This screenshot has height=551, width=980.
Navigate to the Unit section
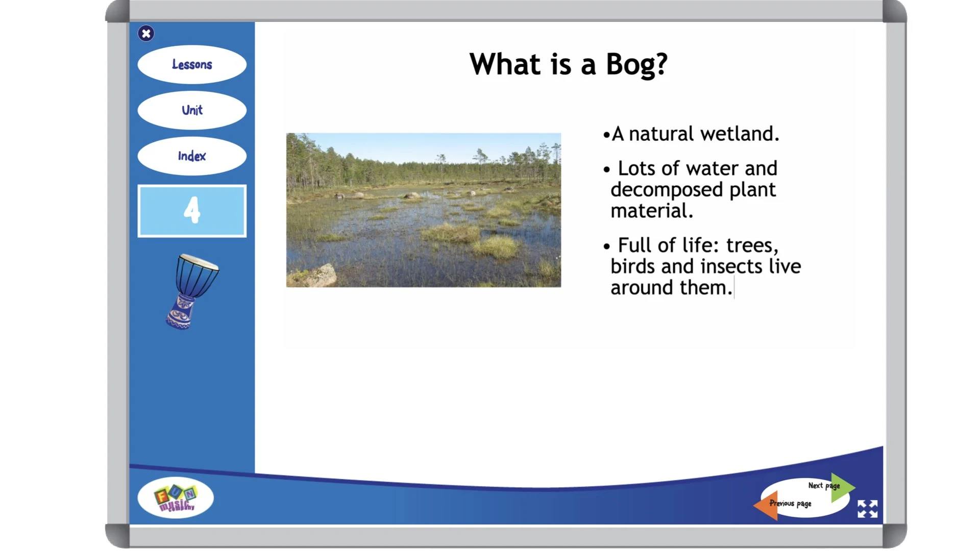(192, 110)
